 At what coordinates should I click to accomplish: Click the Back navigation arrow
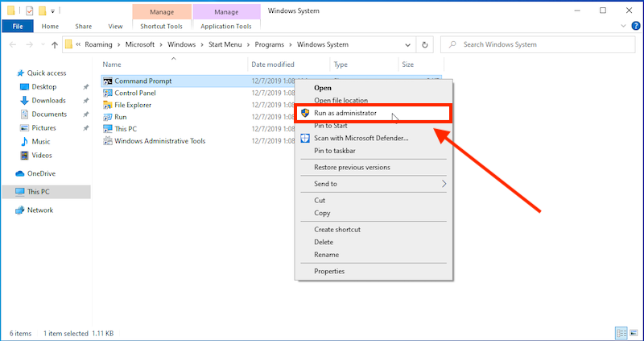13,45
